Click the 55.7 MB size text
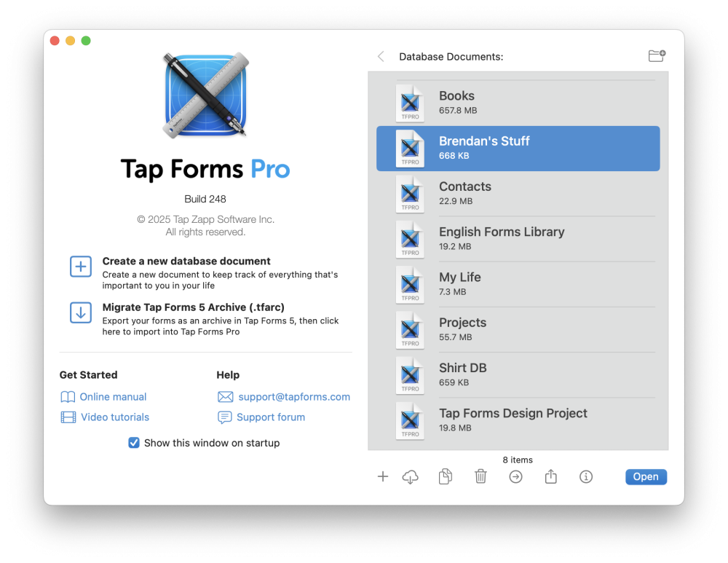 [x=455, y=337]
